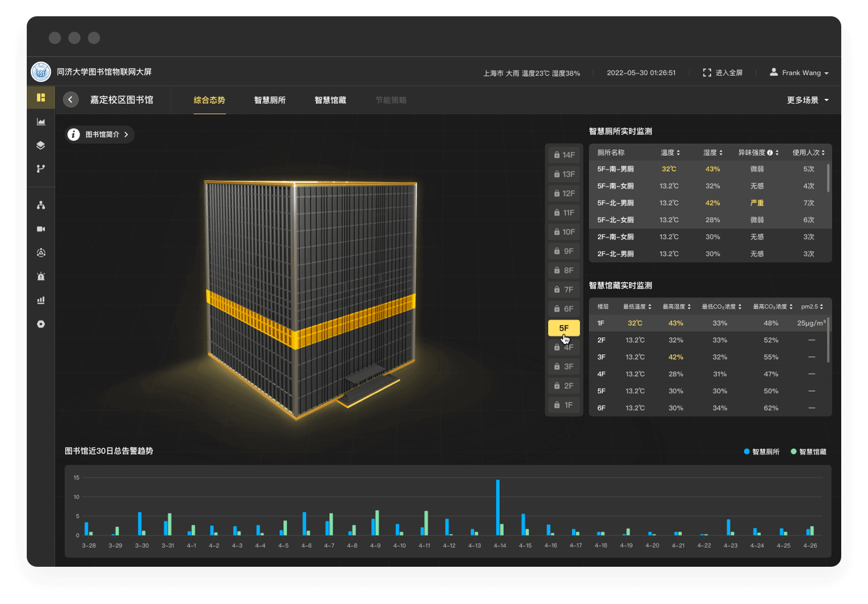868x604 pixels.
Task: Open the dashboard grid icon in sidebar
Action: pyautogui.click(x=41, y=98)
